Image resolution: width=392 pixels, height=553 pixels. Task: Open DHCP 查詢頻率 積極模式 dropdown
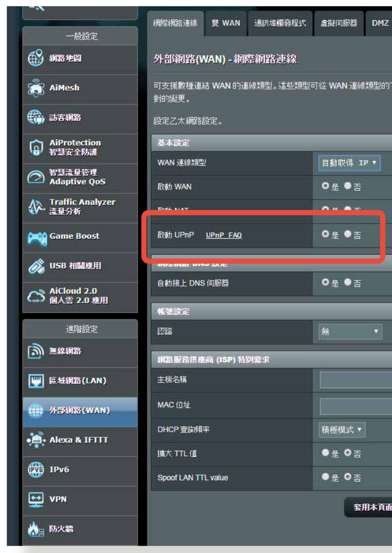click(x=342, y=429)
